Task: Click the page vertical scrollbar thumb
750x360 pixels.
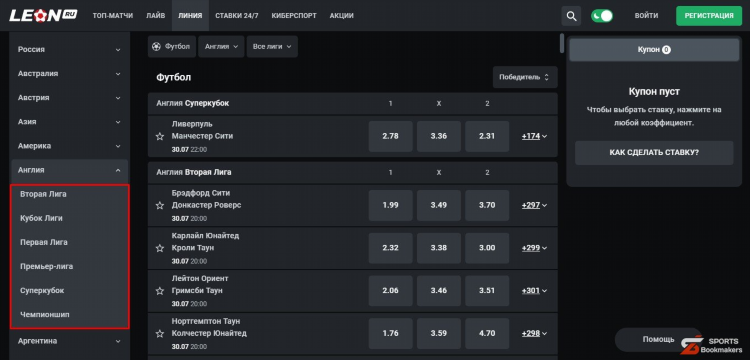Action: pyautogui.click(x=562, y=43)
